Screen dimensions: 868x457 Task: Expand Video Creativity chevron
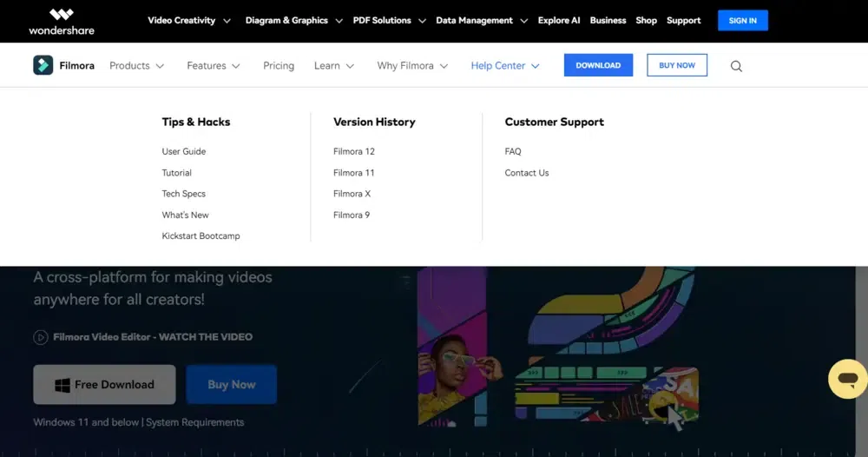point(227,21)
